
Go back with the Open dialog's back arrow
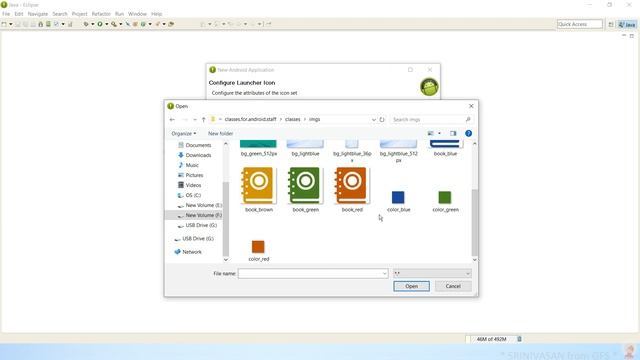(172, 120)
